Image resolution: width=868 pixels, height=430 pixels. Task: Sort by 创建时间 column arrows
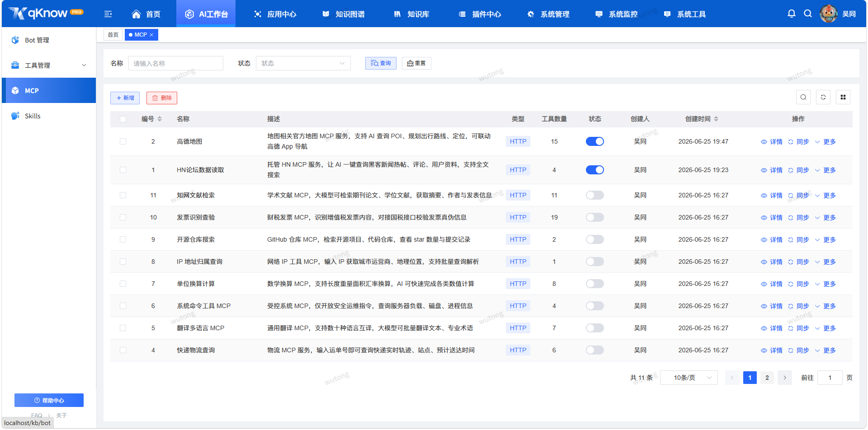pos(716,119)
